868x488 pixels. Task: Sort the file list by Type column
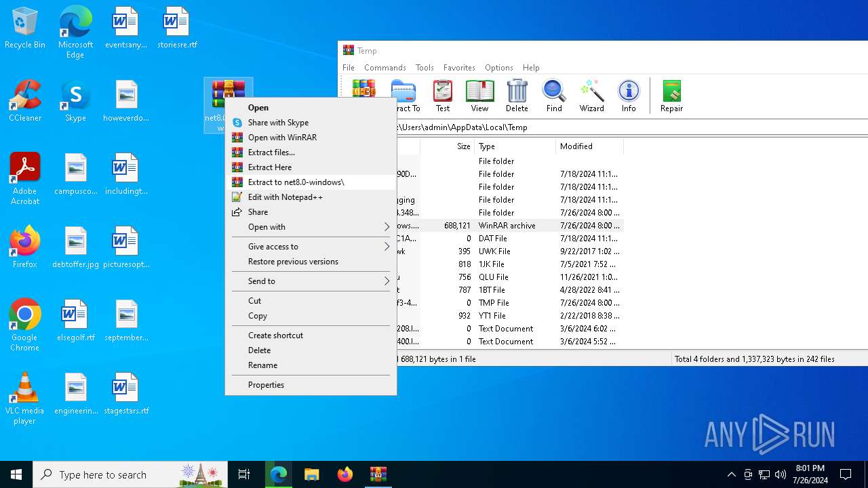click(515, 146)
